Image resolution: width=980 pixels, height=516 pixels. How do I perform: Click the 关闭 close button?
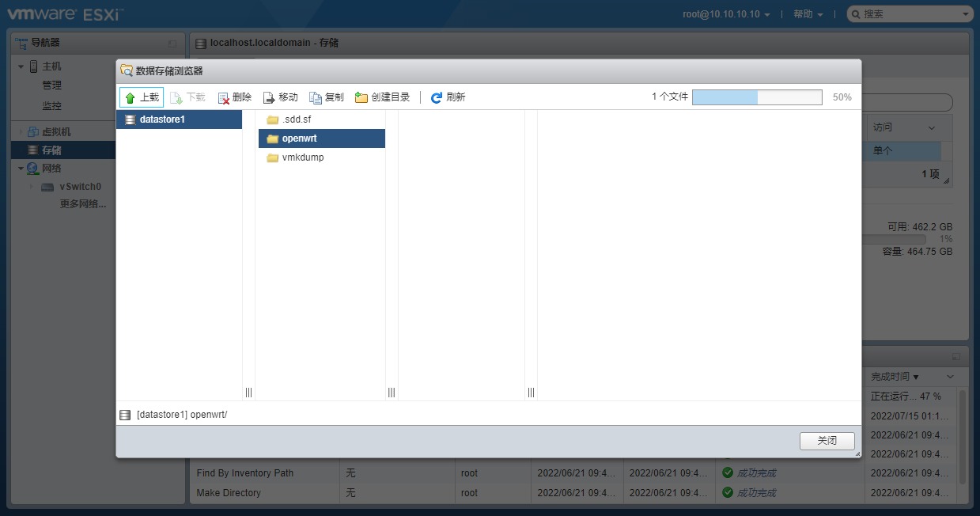tap(827, 441)
